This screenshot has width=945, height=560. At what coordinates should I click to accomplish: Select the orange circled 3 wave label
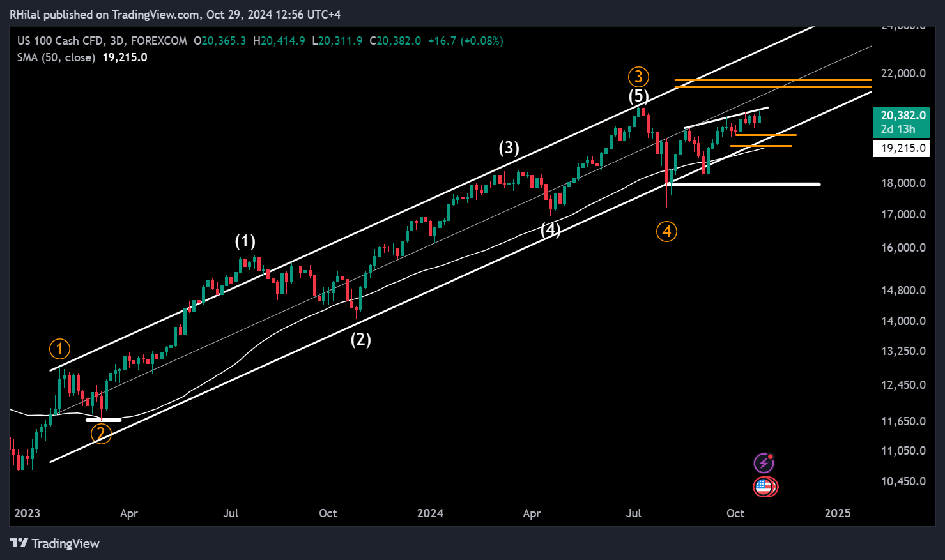pyautogui.click(x=638, y=77)
